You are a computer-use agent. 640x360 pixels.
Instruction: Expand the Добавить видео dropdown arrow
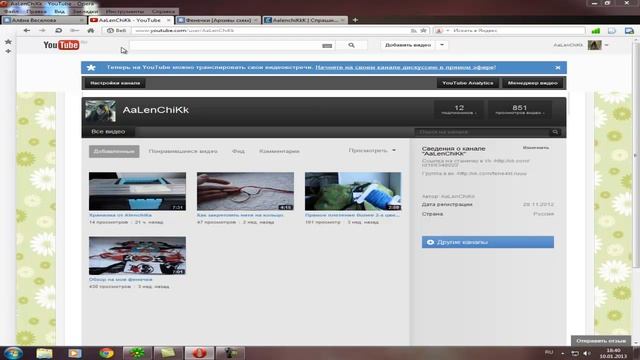[442, 45]
